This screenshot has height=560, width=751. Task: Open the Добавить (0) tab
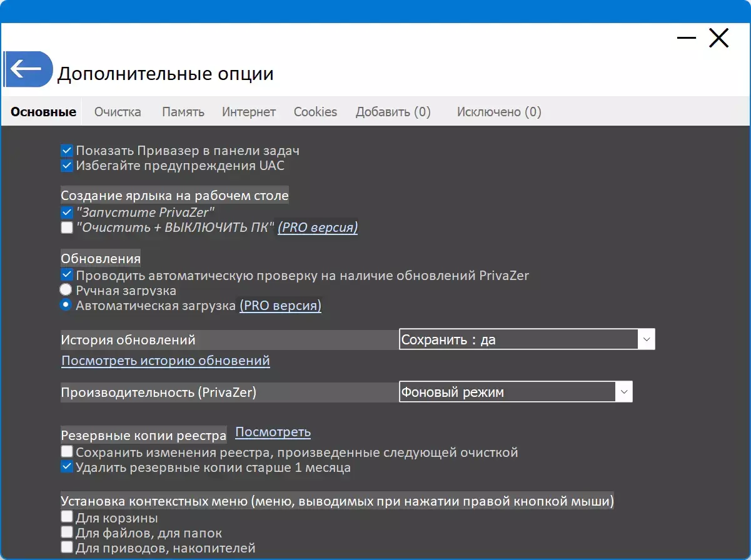(393, 111)
